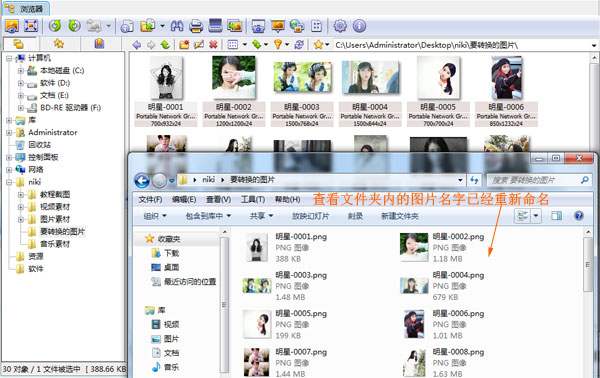This screenshot has height=378, width=600.
Task: Select file 明星-0003.png in Explorer
Action: pos(284,286)
